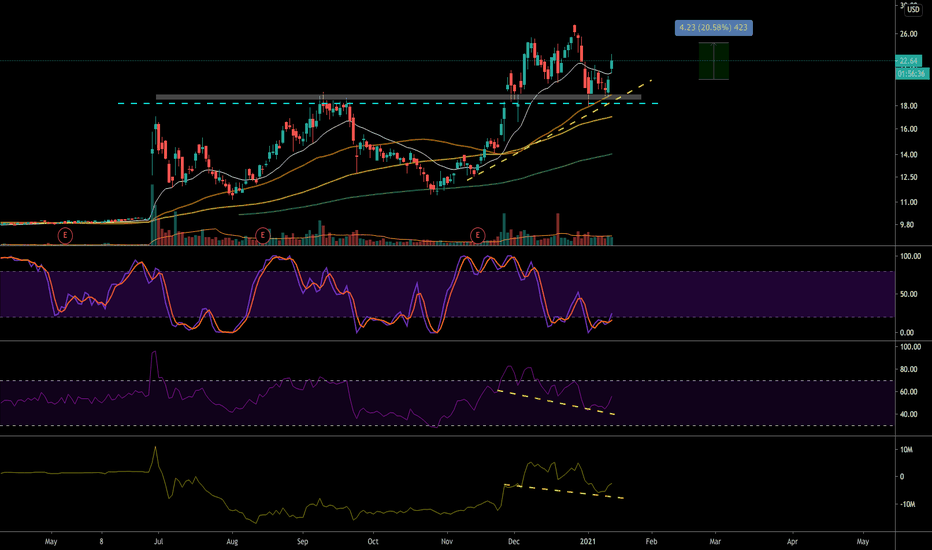This screenshot has width=932, height=550.
Task: Click the 11.00 price axis label
Action: click(x=908, y=202)
